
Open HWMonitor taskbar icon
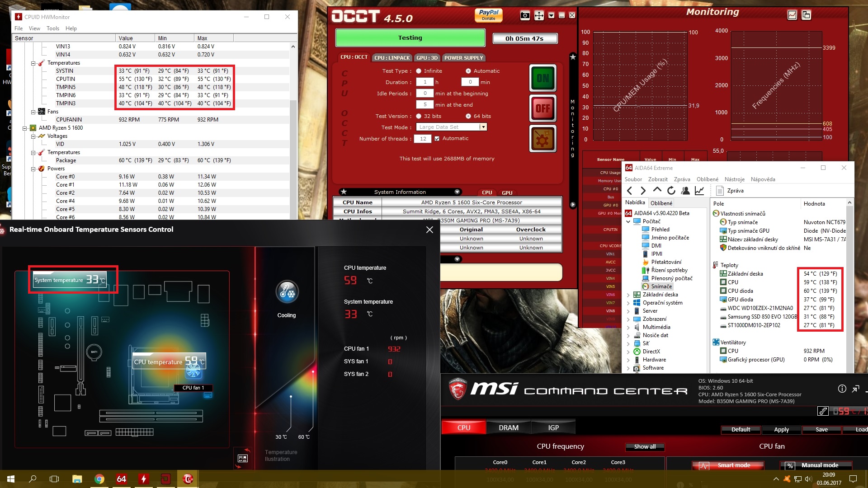tap(143, 479)
